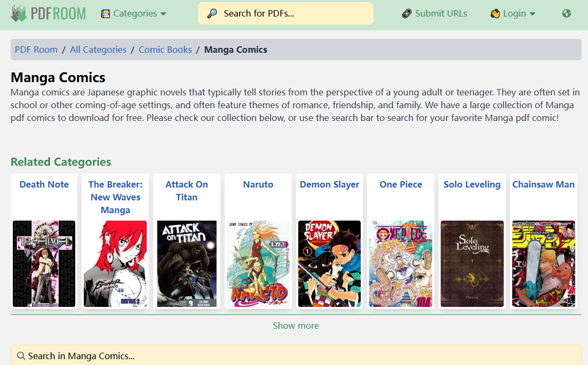
Task: Click the Categories stacked books icon
Action: tap(106, 13)
